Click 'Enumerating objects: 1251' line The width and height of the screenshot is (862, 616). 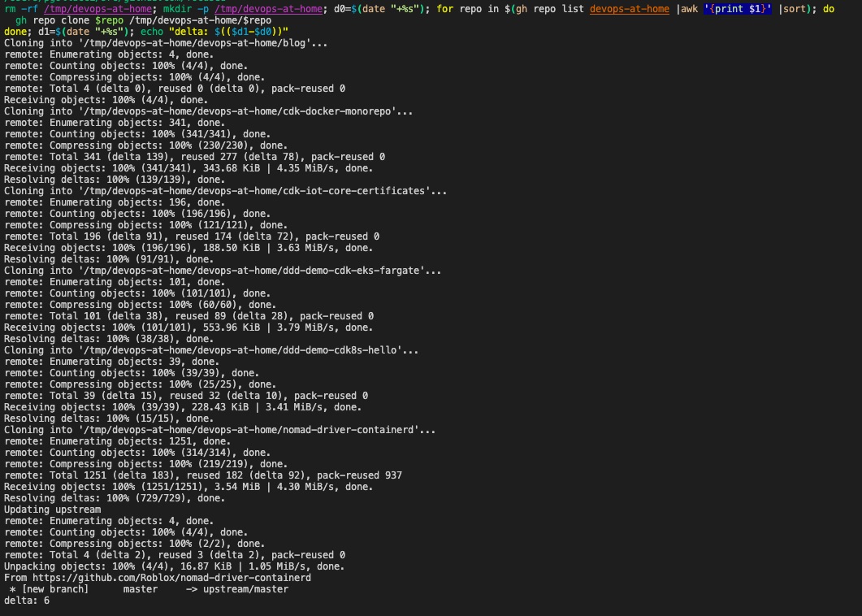117,441
